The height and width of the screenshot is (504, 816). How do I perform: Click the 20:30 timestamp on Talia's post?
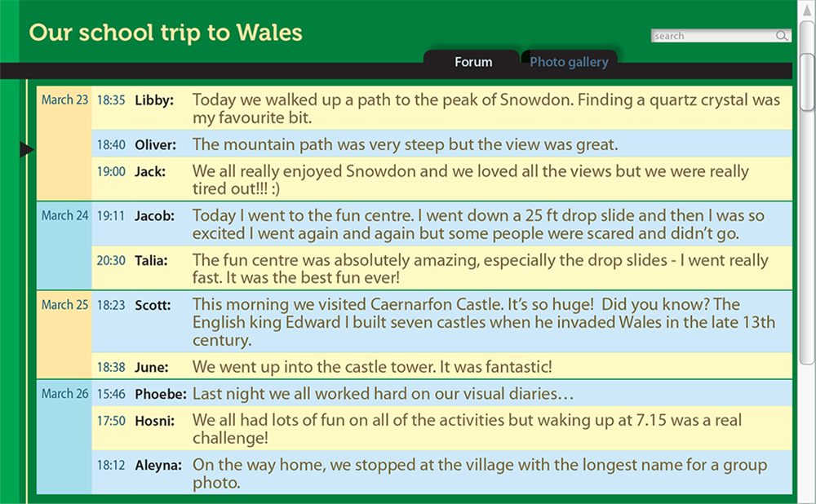click(x=111, y=260)
